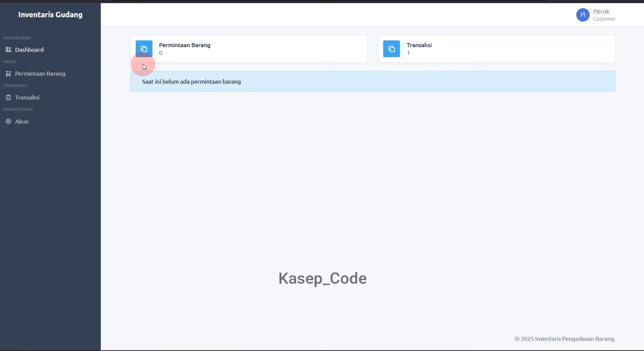644x351 pixels.
Task: Click the Dashboard grid icon in sidebar
Action: tap(8, 50)
